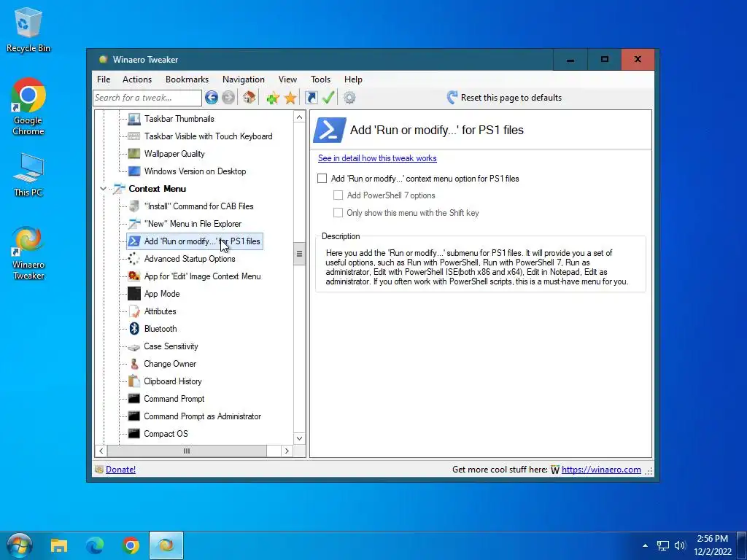Image resolution: width=747 pixels, height=560 pixels.
Task: Select the Google Chrome desktop icon
Action: point(28,106)
